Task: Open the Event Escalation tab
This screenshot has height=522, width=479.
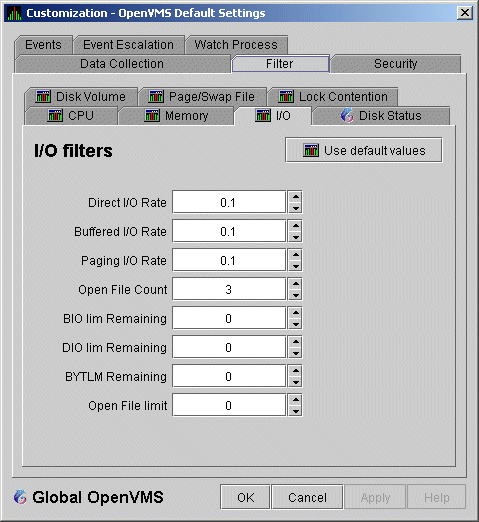Action: click(x=128, y=45)
